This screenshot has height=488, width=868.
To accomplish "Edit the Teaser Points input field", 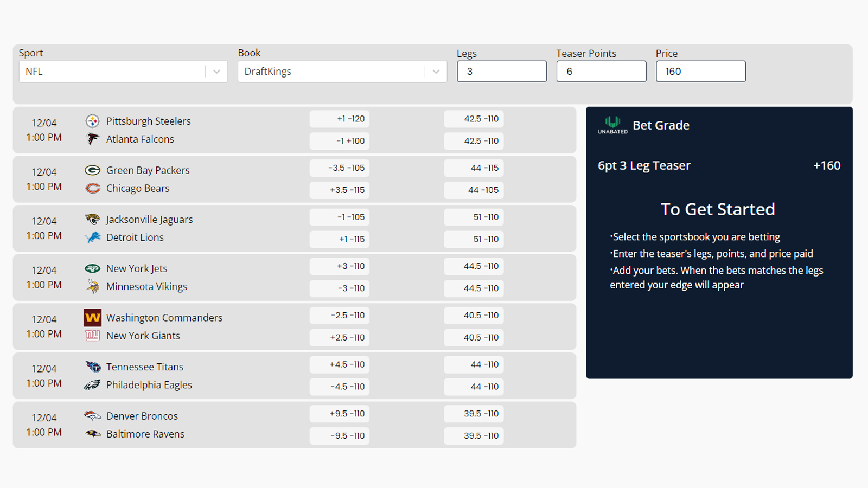I will click(x=601, y=71).
